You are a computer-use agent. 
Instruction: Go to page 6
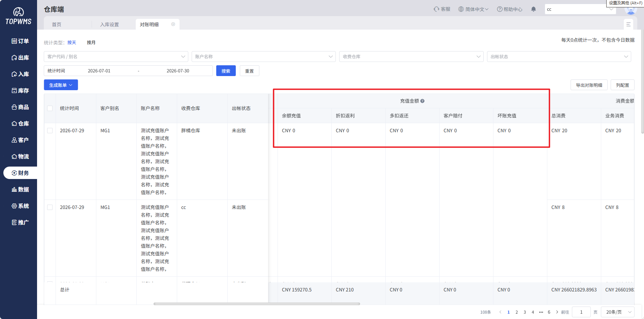coord(549,312)
